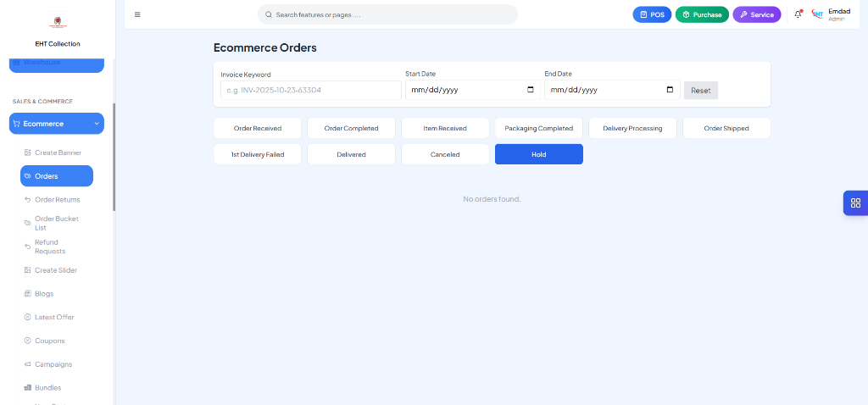Open the Service page
868x405 pixels.
pyautogui.click(x=757, y=14)
